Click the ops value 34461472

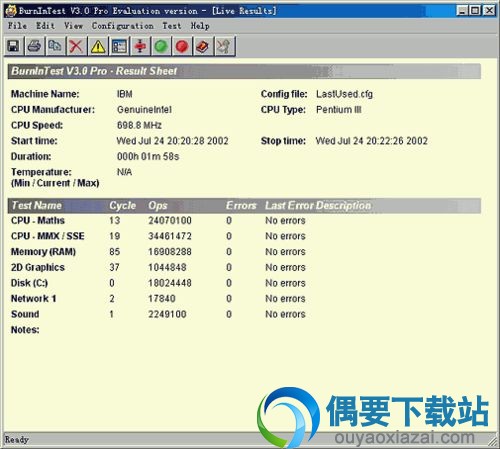click(170, 236)
